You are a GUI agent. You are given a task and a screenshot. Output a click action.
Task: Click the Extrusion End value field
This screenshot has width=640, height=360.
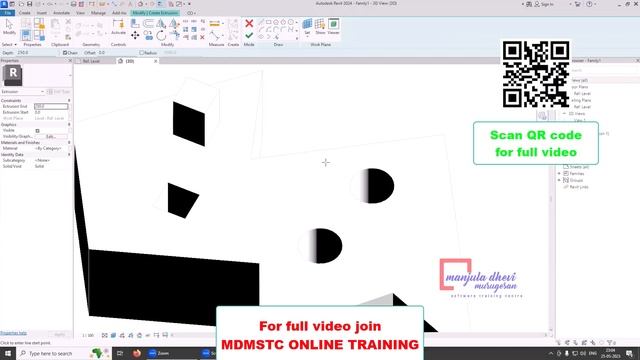coord(51,106)
